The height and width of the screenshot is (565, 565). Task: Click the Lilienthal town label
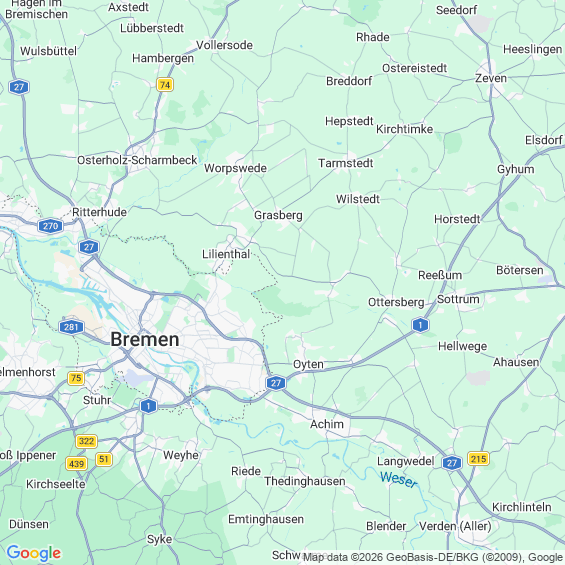coord(226,254)
